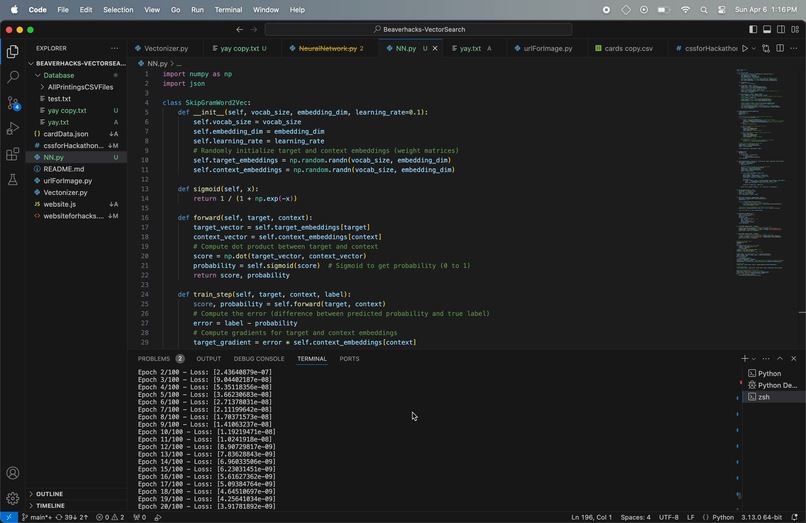Open the Accounts icon in activity bar

point(12,473)
